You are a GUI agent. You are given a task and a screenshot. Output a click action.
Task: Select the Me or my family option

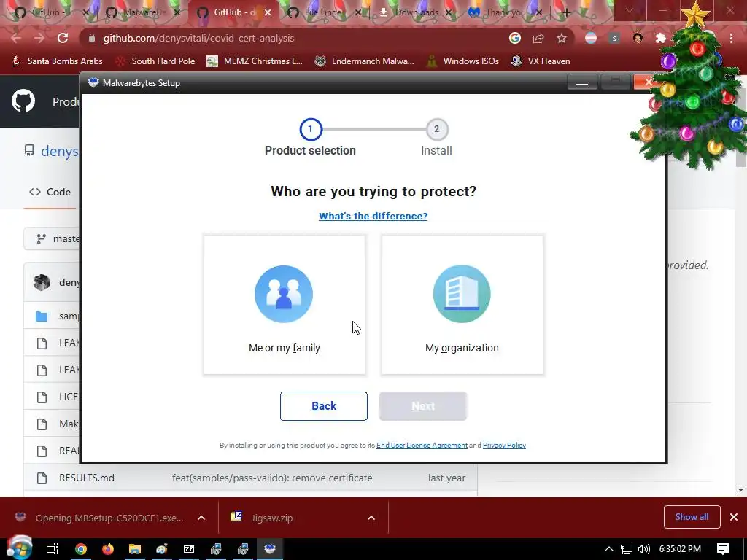pos(285,305)
